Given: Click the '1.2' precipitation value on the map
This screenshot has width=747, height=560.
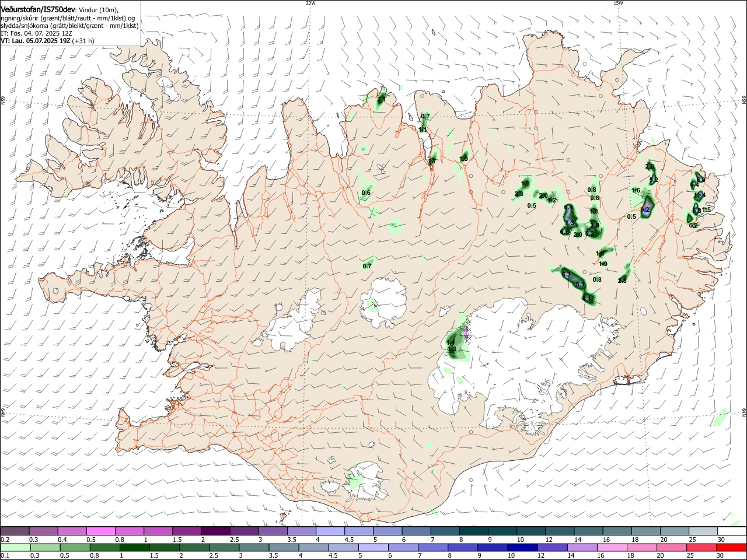Looking at the screenshot, I should (552, 200).
